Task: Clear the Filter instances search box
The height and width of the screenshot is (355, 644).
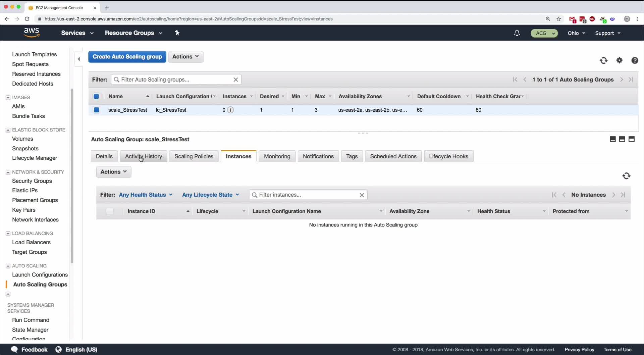Action: pyautogui.click(x=362, y=195)
